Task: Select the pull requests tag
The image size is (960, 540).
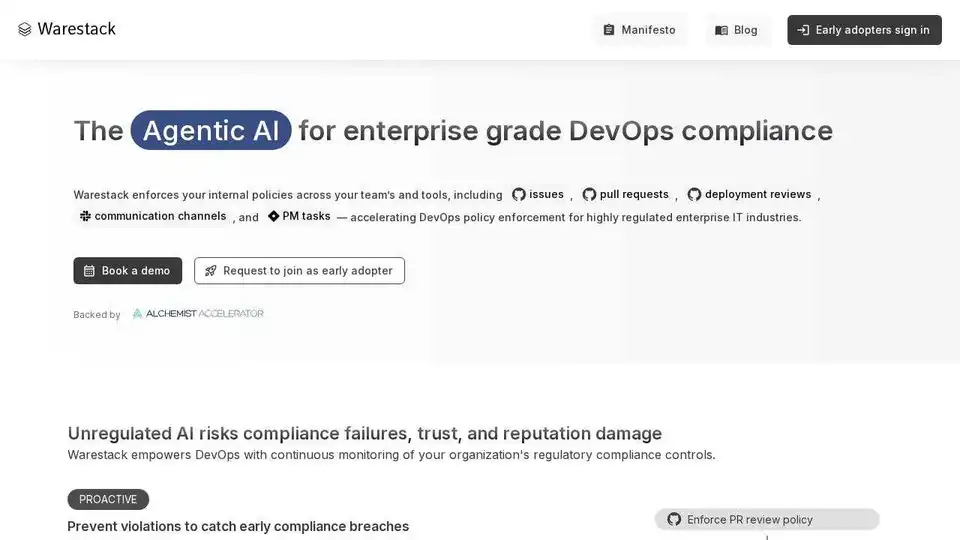Action: 625,194
